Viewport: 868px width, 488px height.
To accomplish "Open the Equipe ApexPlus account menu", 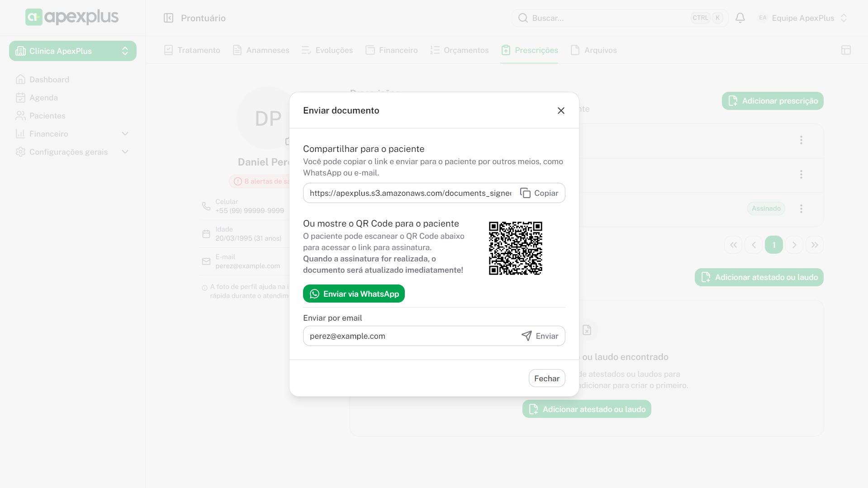I will click(802, 18).
